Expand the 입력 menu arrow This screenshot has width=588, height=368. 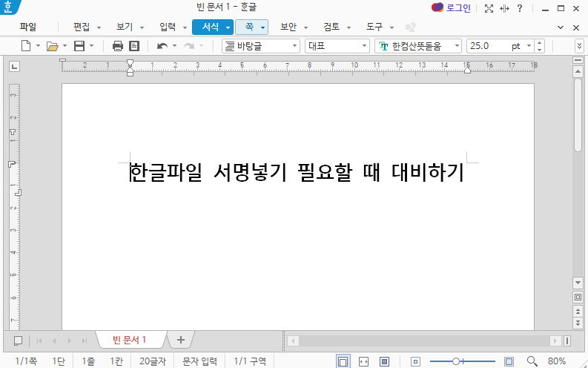tap(185, 27)
